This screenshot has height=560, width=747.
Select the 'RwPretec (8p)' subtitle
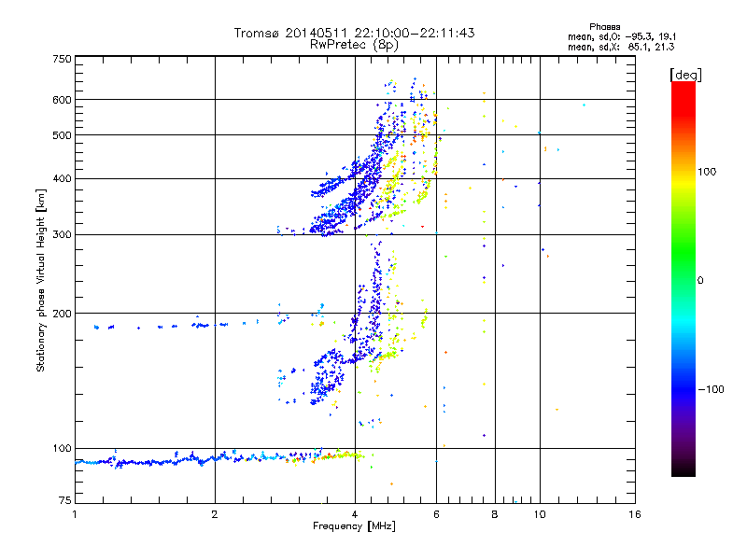point(355,45)
